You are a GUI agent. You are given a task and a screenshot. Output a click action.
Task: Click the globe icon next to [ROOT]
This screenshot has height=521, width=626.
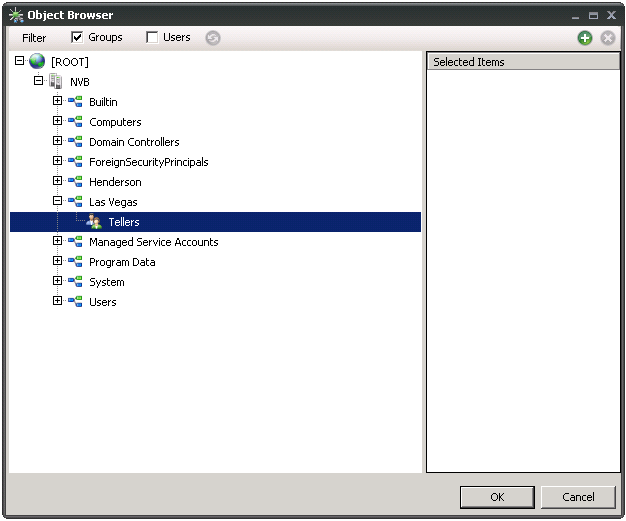click(x=37, y=61)
